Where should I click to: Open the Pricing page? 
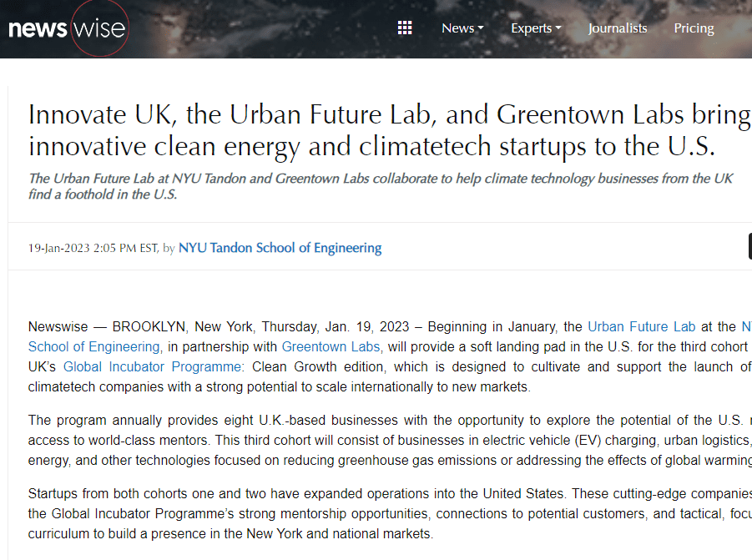click(694, 28)
